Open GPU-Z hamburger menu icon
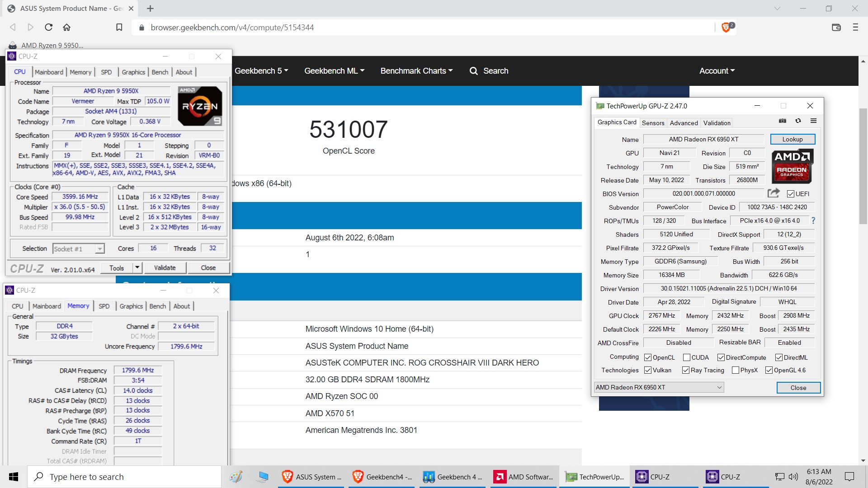Image resolution: width=868 pixels, height=488 pixels. tap(813, 121)
